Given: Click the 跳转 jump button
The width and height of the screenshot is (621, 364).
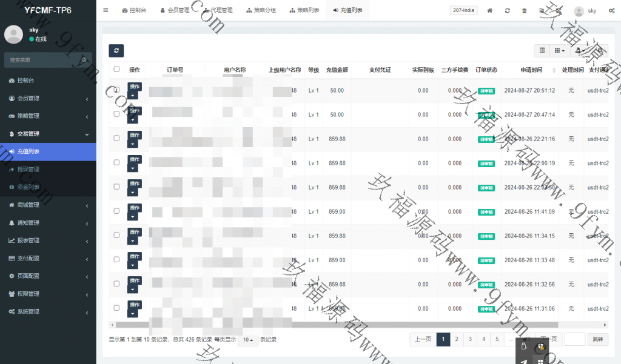Looking at the screenshot, I should pos(598,339).
